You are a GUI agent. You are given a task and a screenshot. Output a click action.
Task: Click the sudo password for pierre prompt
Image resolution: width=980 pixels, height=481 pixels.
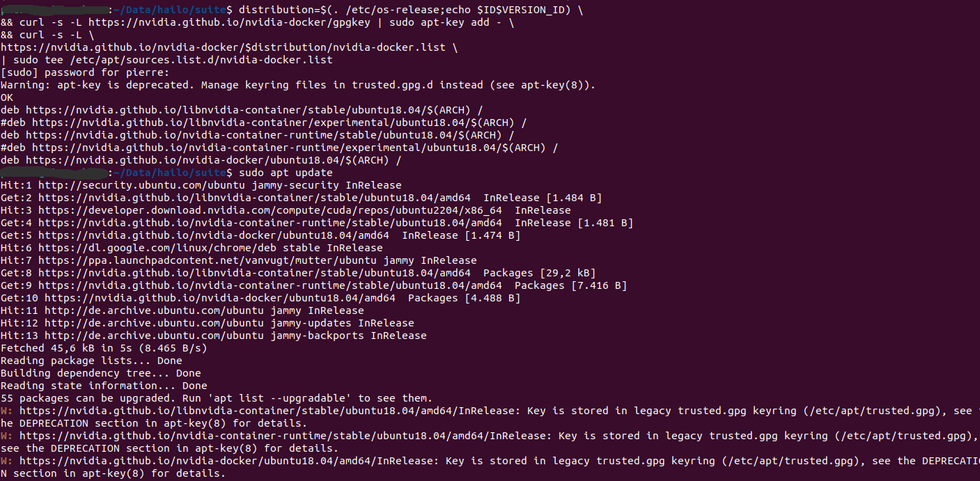tap(84, 72)
